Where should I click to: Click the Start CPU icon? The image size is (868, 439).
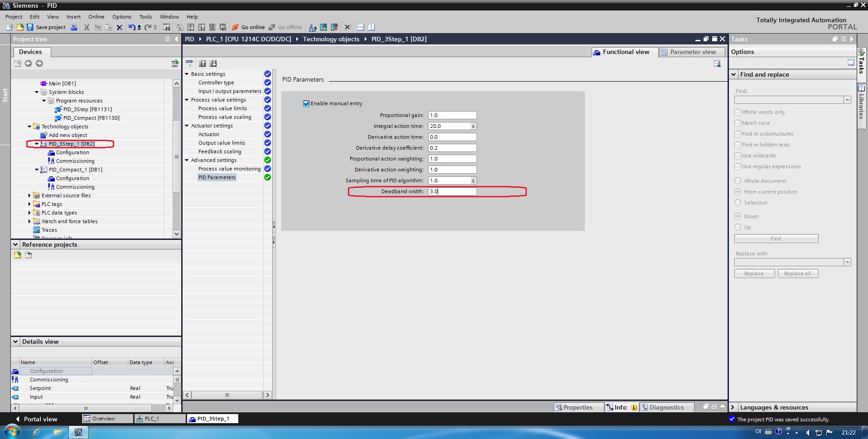[x=323, y=27]
